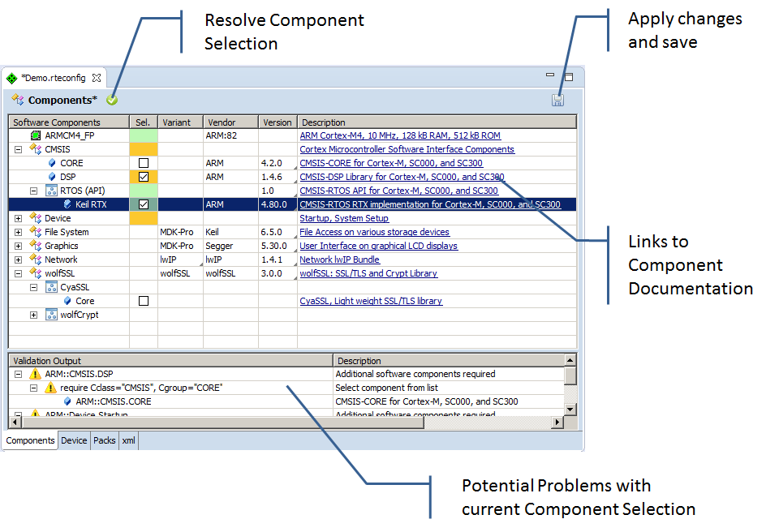Click the save icon to apply changes

[x=557, y=100]
